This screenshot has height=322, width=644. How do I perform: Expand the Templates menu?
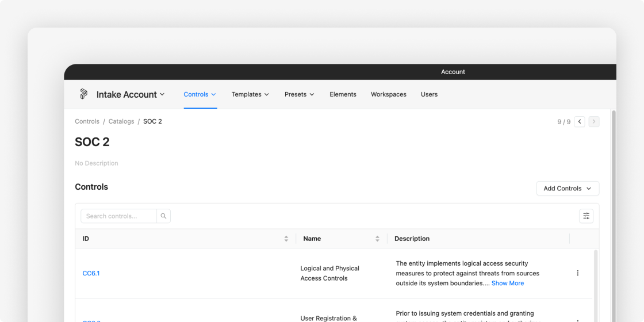coord(250,94)
